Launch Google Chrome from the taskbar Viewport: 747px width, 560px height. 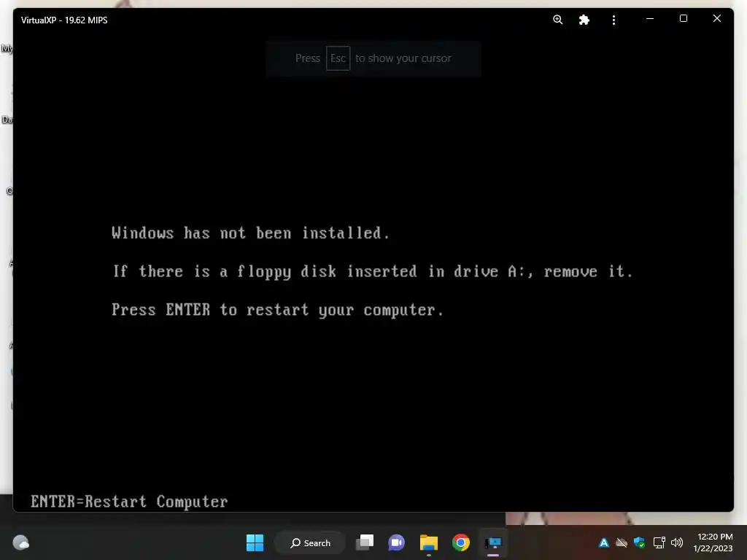(x=461, y=542)
